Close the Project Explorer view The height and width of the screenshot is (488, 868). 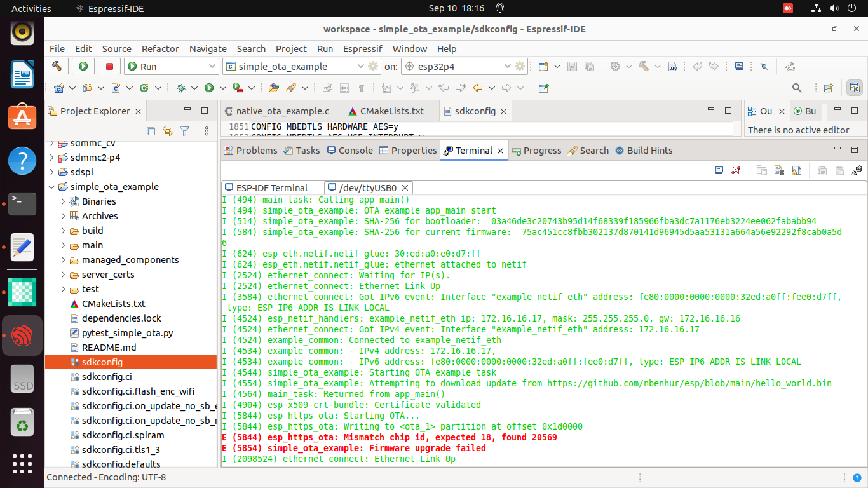[137, 111]
